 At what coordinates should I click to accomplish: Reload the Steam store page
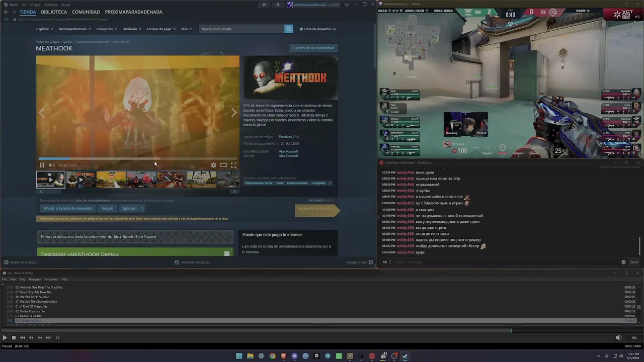click(x=6, y=19)
